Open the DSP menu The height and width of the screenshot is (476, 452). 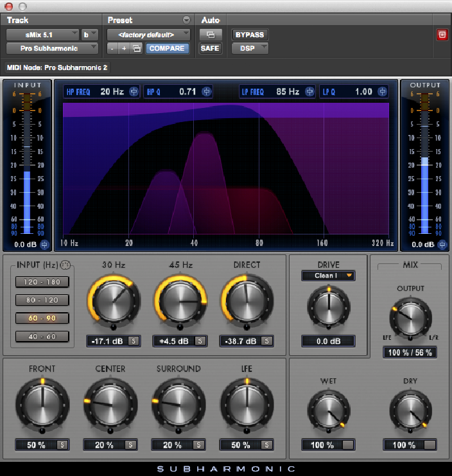(x=250, y=48)
